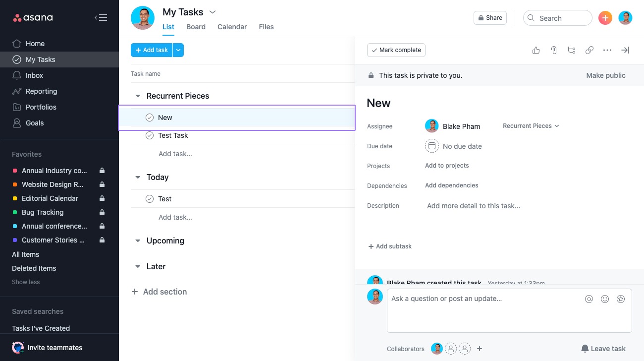Switch to the Board tab
Image resolution: width=644 pixels, height=361 pixels.
196,27
